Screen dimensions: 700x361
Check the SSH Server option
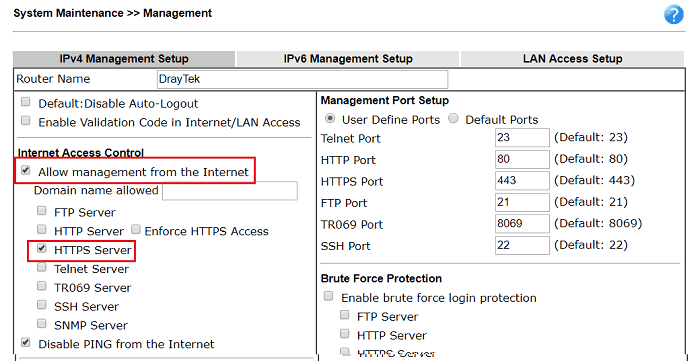tap(42, 305)
